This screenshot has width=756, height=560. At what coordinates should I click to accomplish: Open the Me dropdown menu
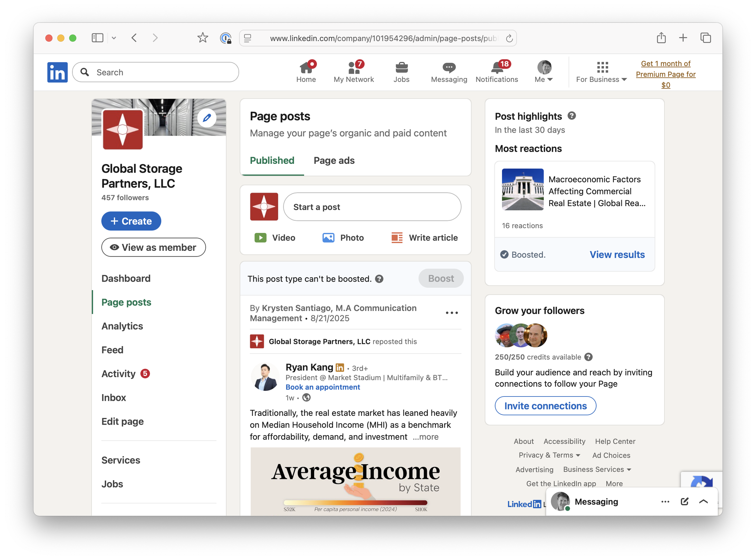544,72
